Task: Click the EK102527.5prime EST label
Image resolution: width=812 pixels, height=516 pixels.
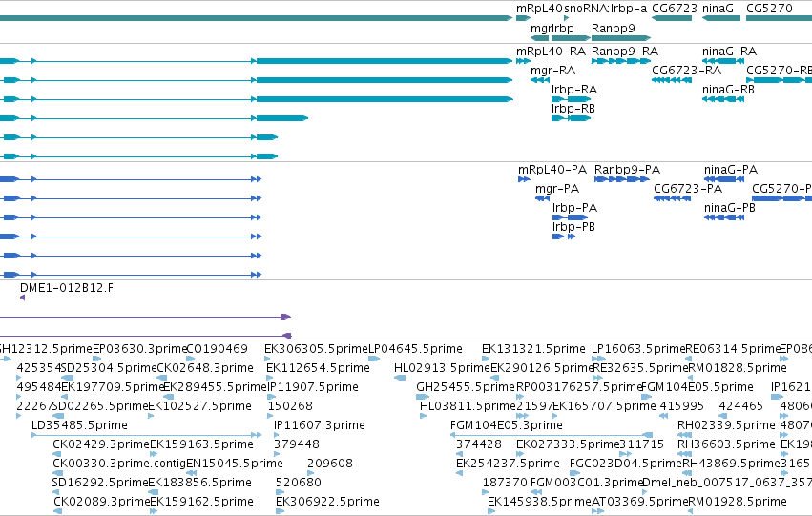Action: click(199, 406)
